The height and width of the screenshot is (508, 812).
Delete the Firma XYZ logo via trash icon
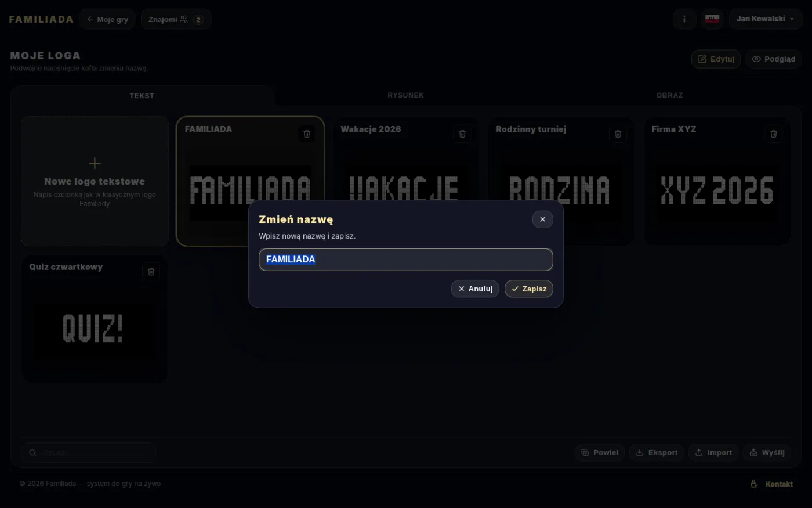(773, 134)
